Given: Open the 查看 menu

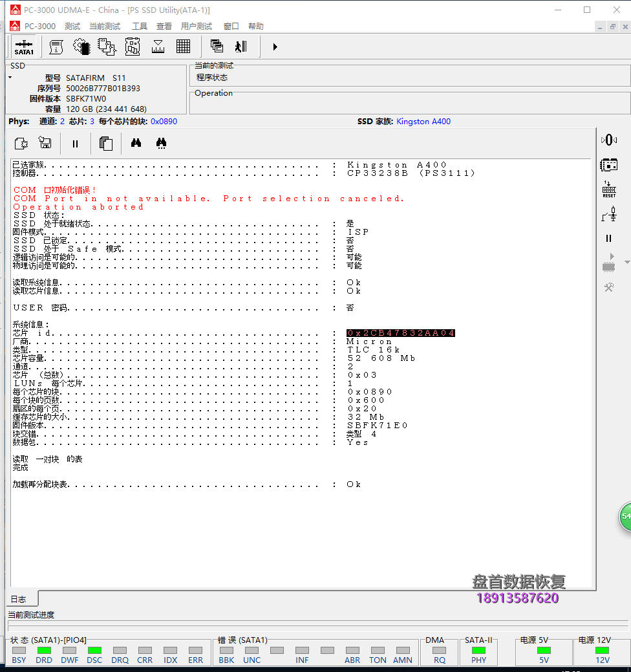Looking at the screenshot, I should 164,26.
